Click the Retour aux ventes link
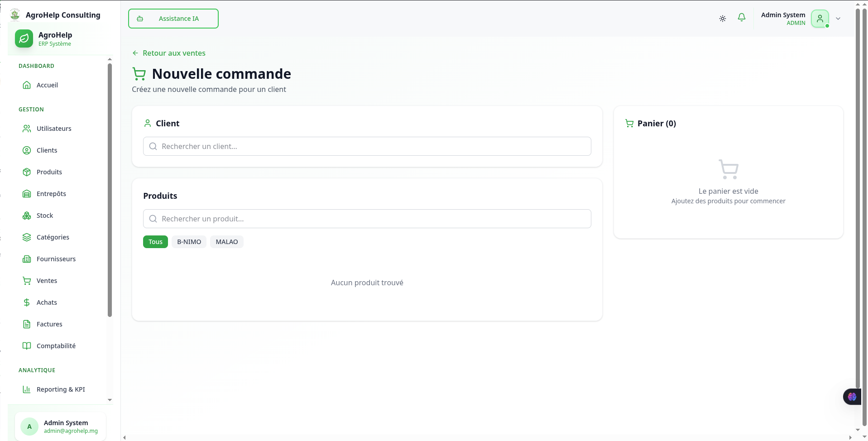This screenshot has width=868, height=441. point(168,53)
